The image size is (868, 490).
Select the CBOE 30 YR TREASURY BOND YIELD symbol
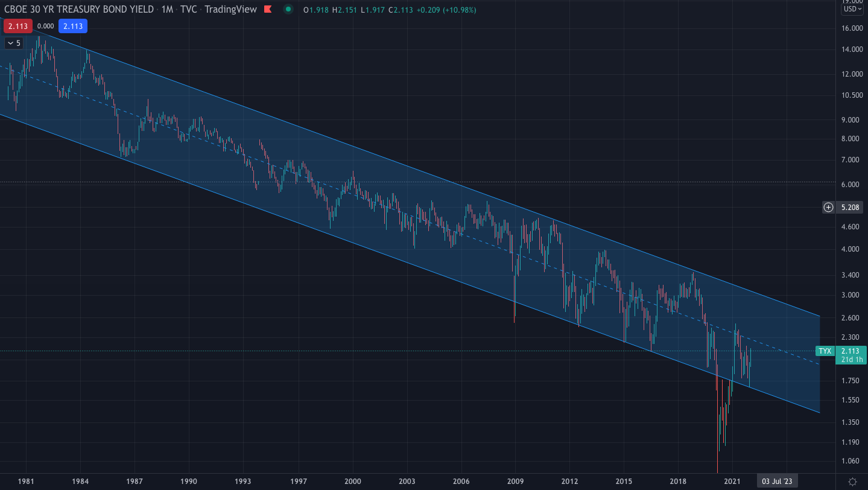pos(78,10)
